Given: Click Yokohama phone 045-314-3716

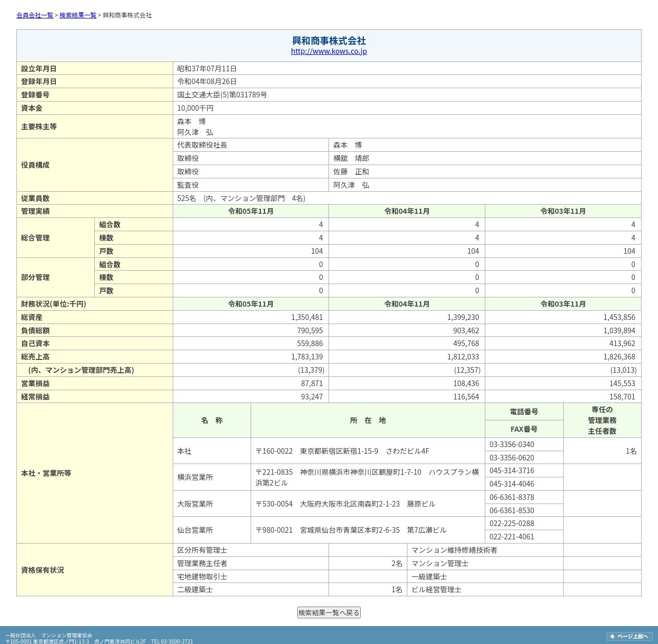Looking at the screenshot, I should 512,471.
